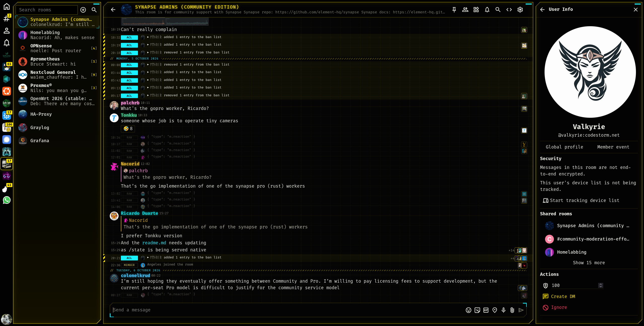644x326 pixels.
Task: Expand the 00:08 ACL removed entry
Action: coord(148,65)
